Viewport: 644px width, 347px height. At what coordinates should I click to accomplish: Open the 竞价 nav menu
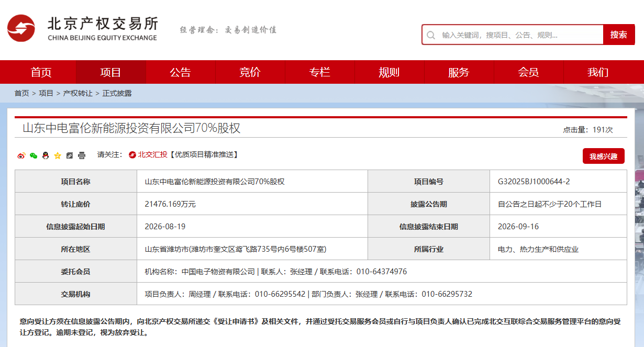250,72
